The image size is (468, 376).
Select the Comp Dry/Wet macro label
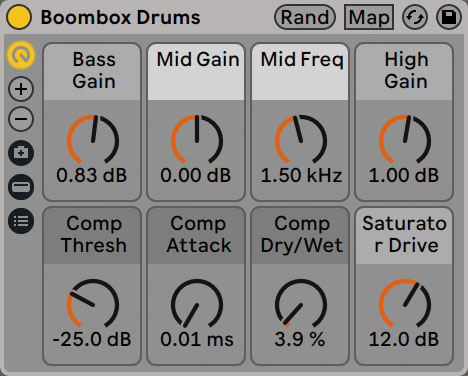(x=300, y=236)
